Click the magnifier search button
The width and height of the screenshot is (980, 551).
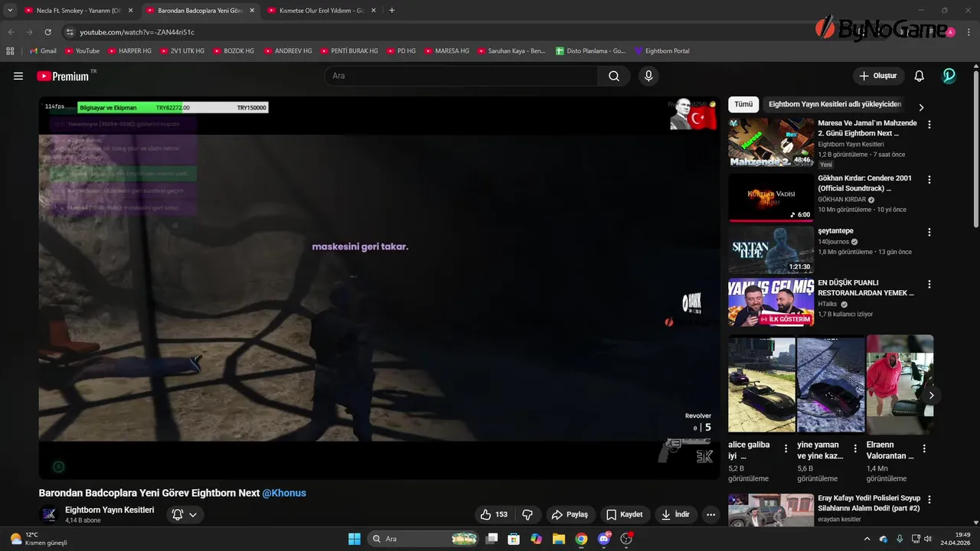click(614, 76)
